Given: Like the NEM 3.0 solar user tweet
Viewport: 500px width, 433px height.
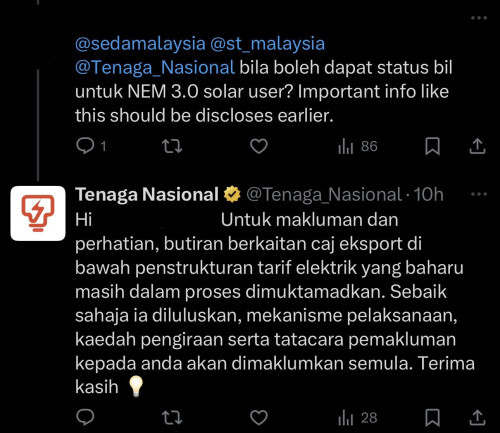Looking at the screenshot, I should click(x=259, y=146).
